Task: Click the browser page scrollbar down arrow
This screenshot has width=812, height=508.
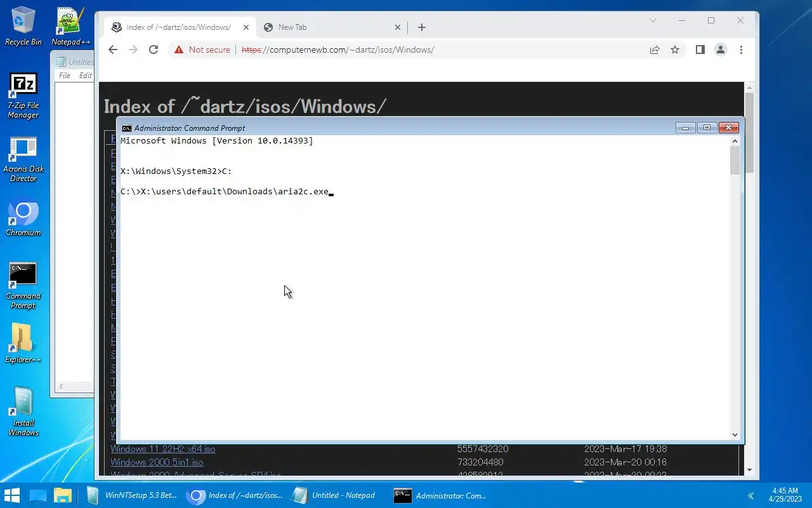Action: click(749, 470)
